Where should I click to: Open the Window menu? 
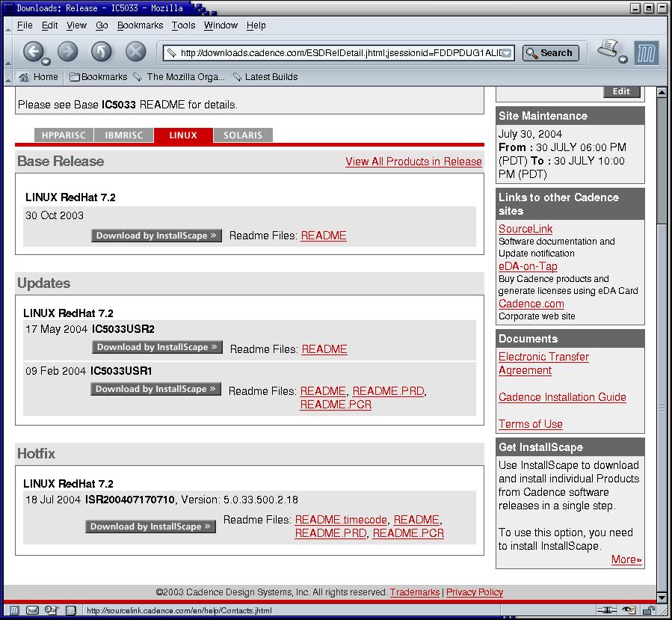click(221, 25)
